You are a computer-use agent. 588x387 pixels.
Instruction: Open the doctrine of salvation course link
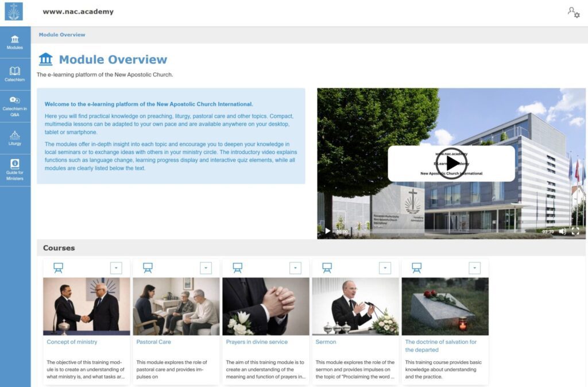(440, 346)
